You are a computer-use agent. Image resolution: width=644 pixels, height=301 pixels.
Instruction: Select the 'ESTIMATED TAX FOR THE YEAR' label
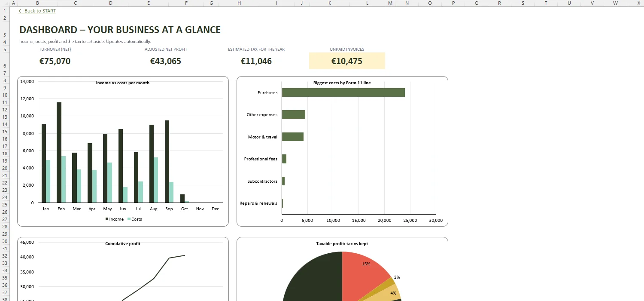[256, 49]
